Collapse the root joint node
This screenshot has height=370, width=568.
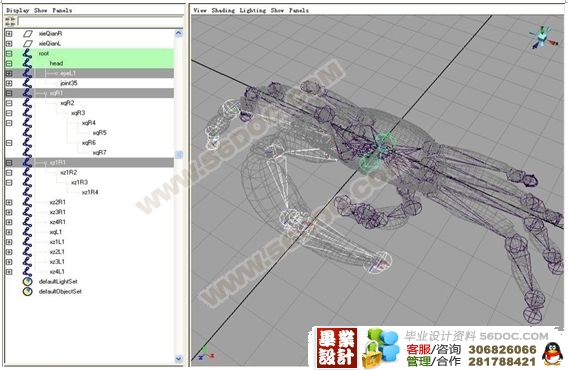click(x=9, y=54)
